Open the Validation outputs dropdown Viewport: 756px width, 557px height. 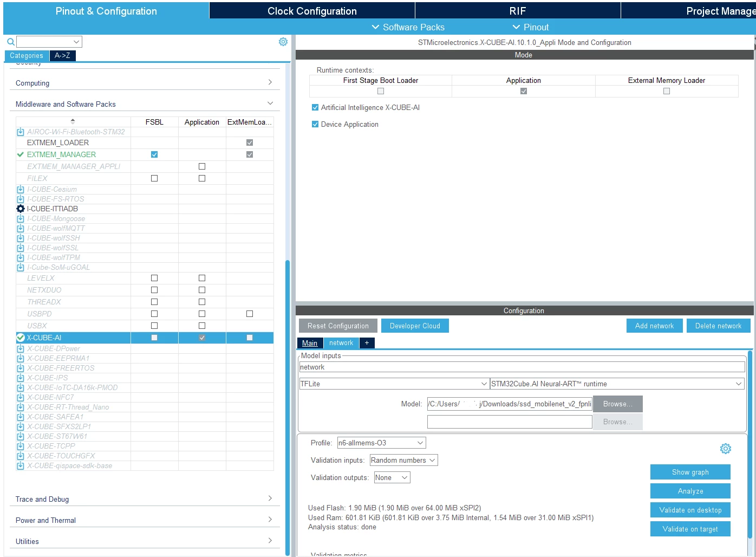[392, 477]
